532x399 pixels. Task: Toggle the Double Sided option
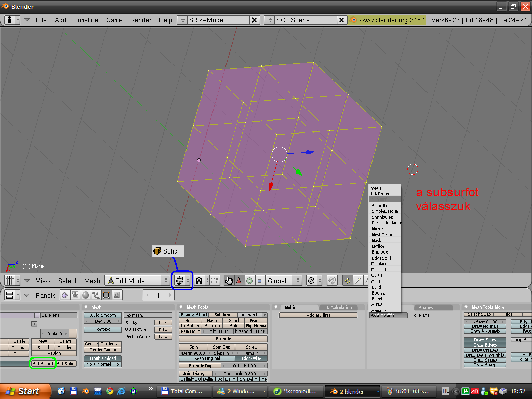[x=103, y=358]
